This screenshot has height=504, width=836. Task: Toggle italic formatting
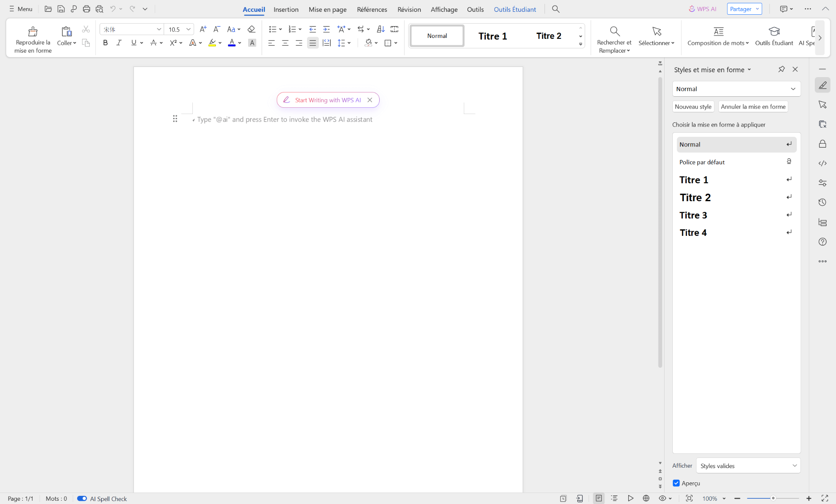pos(119,42)
